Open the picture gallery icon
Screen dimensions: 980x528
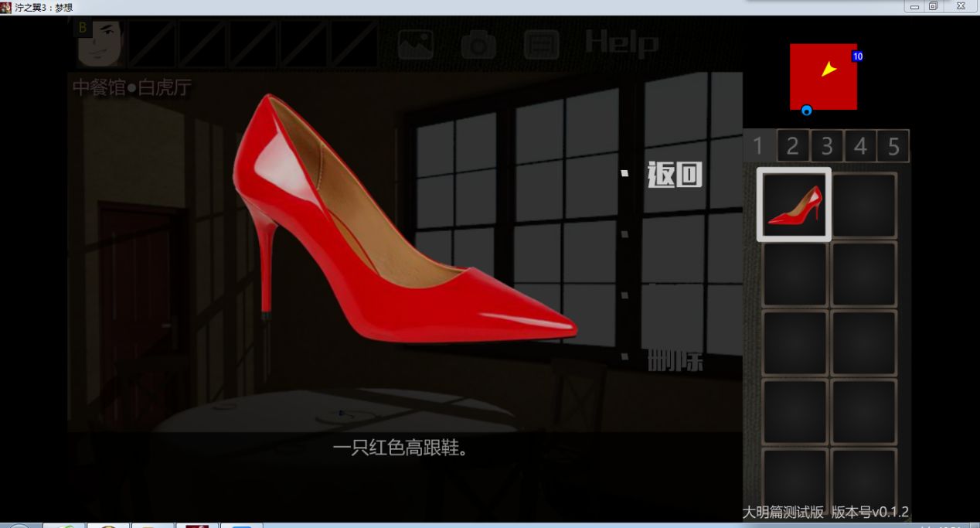(416, 44)
